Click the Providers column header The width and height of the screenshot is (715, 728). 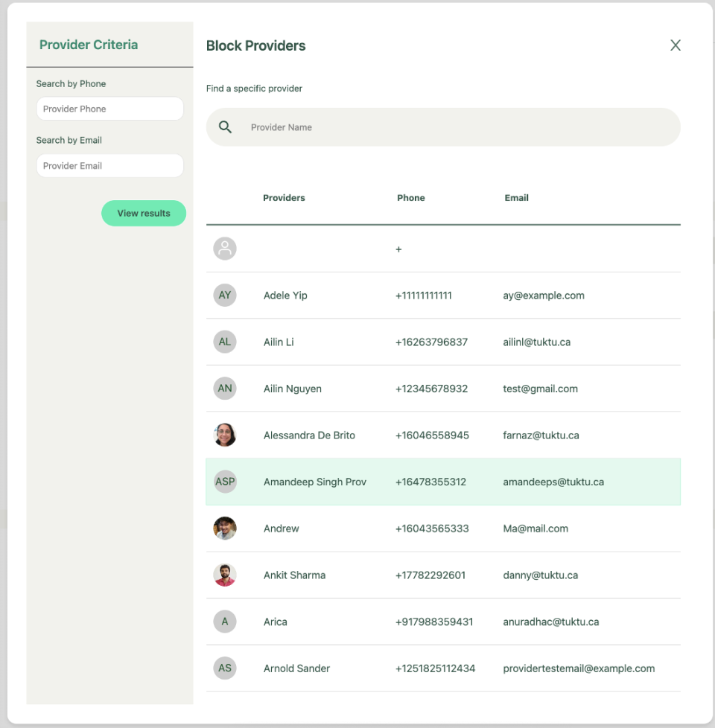pos(284,198)
